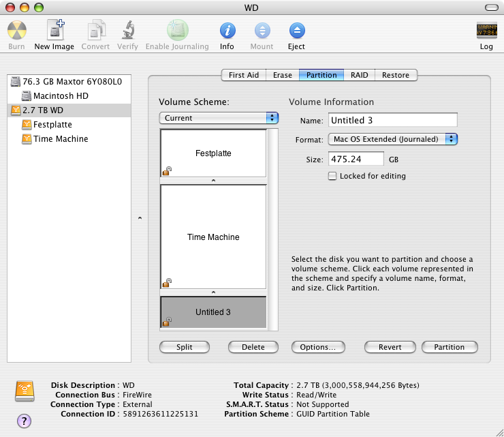Click the Revert button
The width and height of the screenshot is (504, 437).
390,347
